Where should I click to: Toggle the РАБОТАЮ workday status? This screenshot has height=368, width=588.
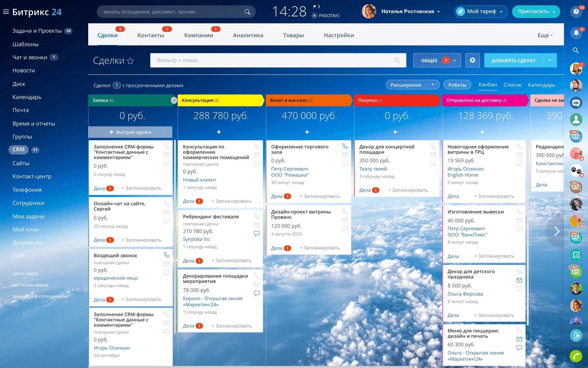point(325,15)
